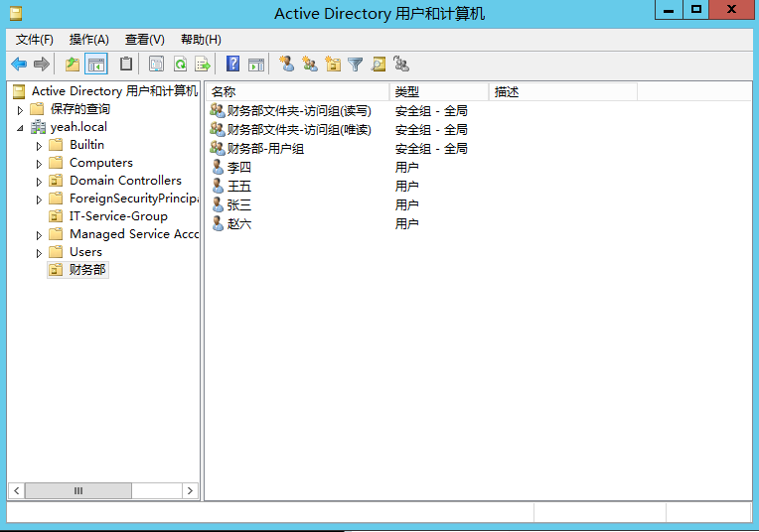759x532 pixels.
Task: Select the Builtin tree item
Action: click(x=86, y=145)
